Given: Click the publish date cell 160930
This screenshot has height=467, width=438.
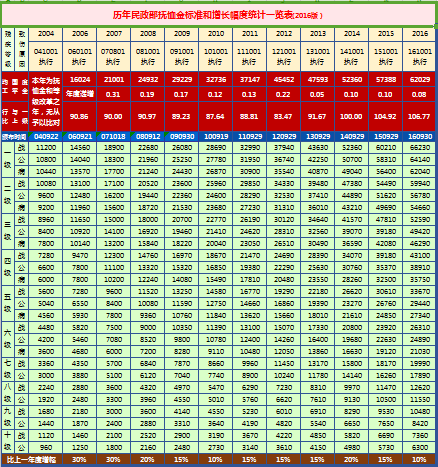Looking at the screenshot, I should (420, 137).
